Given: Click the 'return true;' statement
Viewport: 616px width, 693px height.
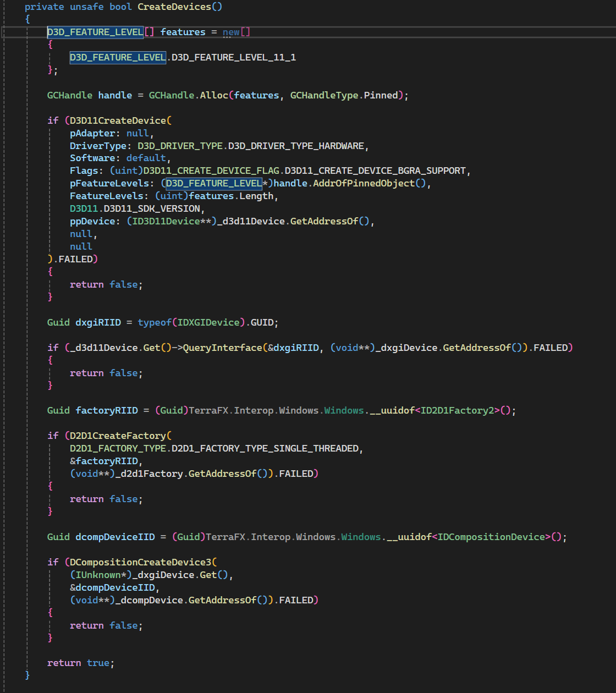Looking at the screenshot, I should coord(81,663).
